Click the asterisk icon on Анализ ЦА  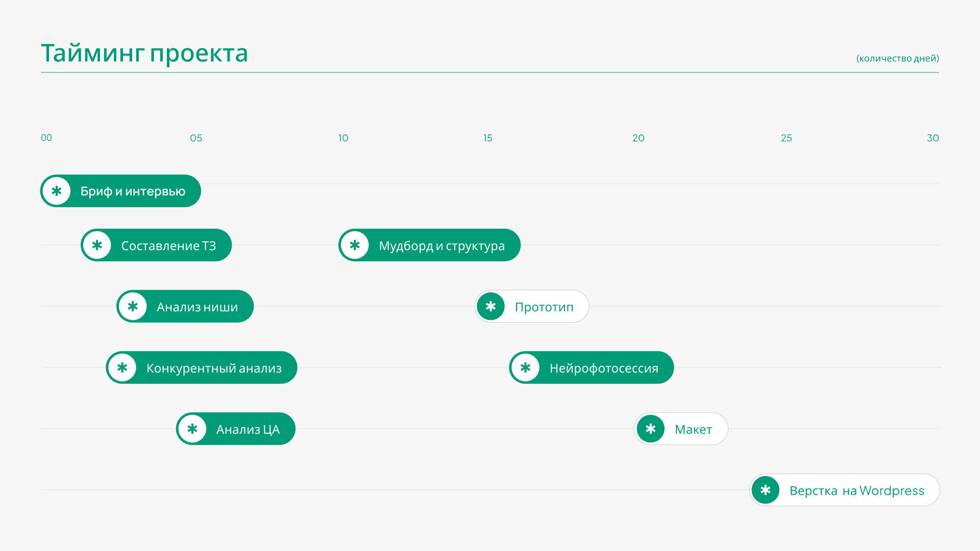(x=192, y=429)
